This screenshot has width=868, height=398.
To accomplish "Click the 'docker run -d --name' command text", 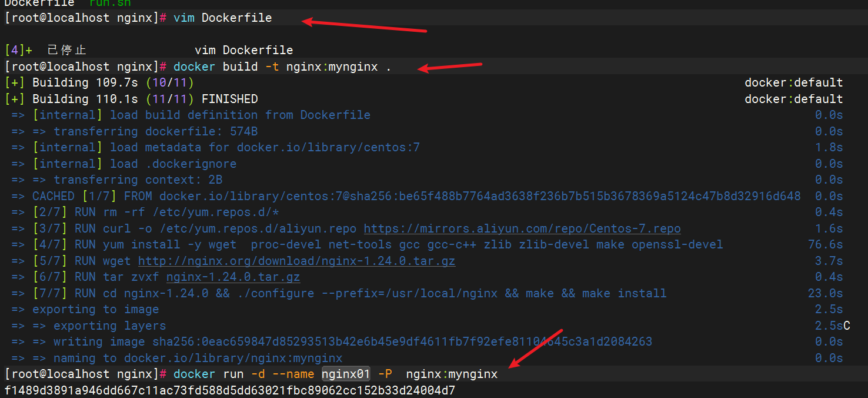I will point(244,374).
